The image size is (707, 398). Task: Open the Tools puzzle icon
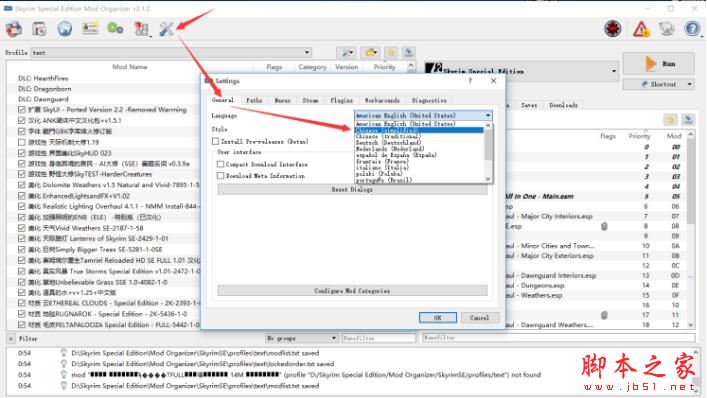(x=141, y=29)
